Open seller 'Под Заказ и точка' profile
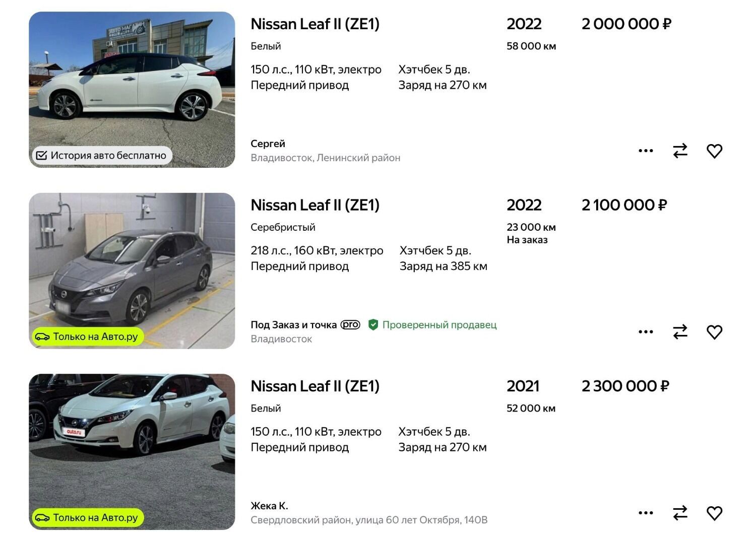 (293, 325)
